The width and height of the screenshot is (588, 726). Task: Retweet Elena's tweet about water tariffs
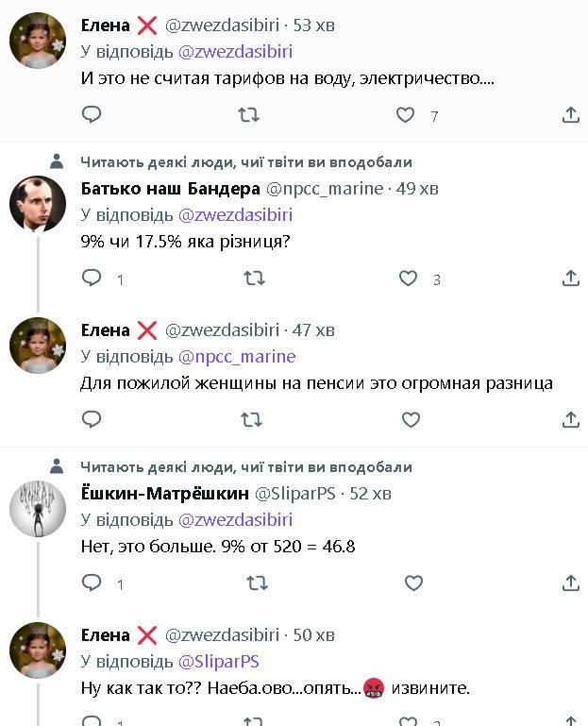[x=248, y=115]
